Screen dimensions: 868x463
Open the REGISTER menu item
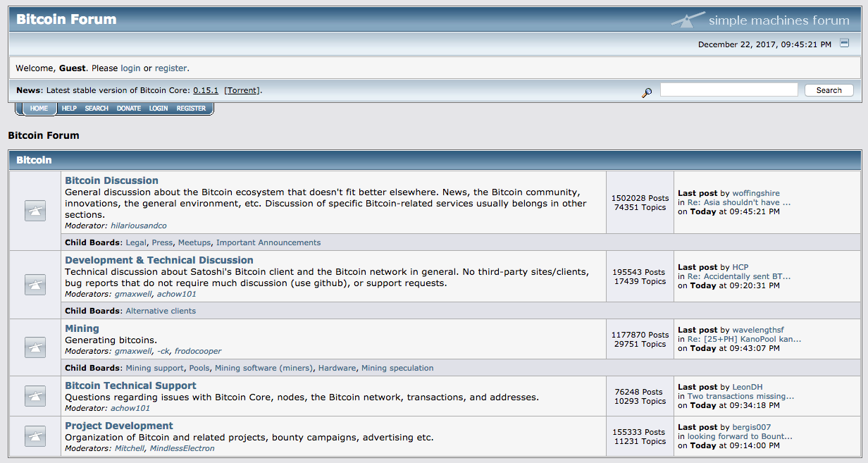point(191,109)
